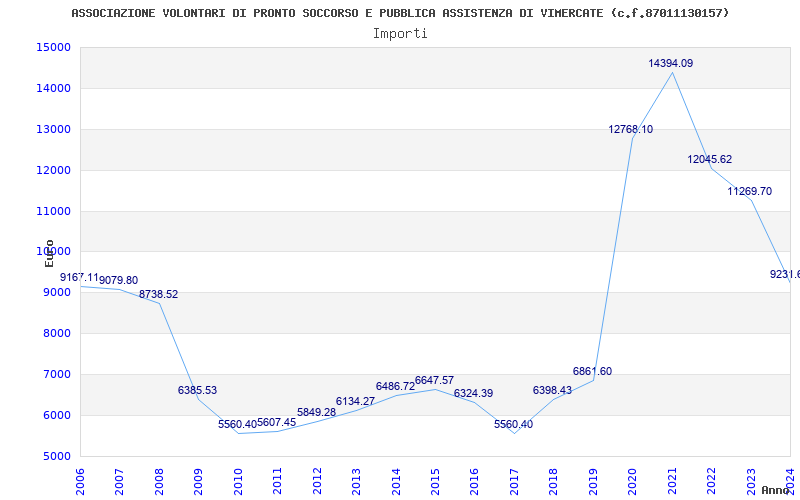
Task: Click the "Importi" subtitle
Action: [400, 34]
